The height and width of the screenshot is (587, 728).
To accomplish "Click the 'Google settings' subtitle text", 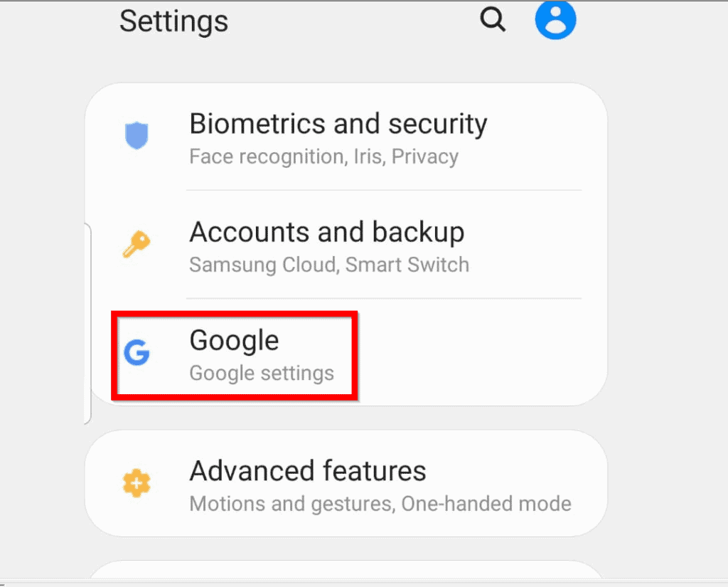I will (262, 374).
